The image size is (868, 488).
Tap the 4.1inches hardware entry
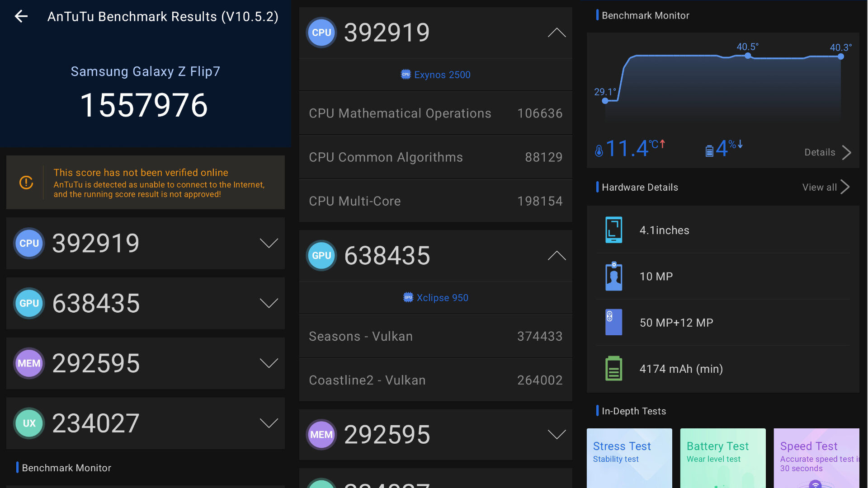coord(723,230)
